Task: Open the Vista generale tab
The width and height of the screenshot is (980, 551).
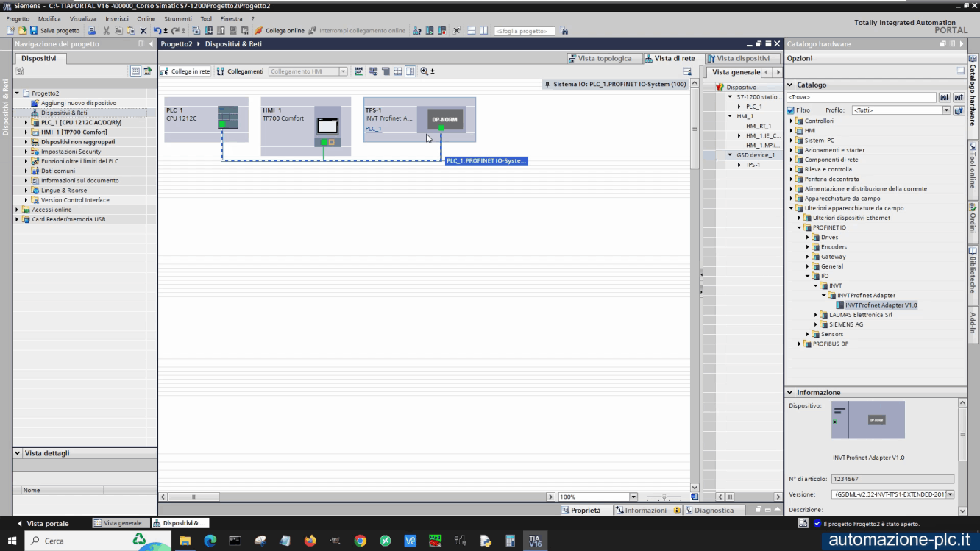Action: (735, 72)
